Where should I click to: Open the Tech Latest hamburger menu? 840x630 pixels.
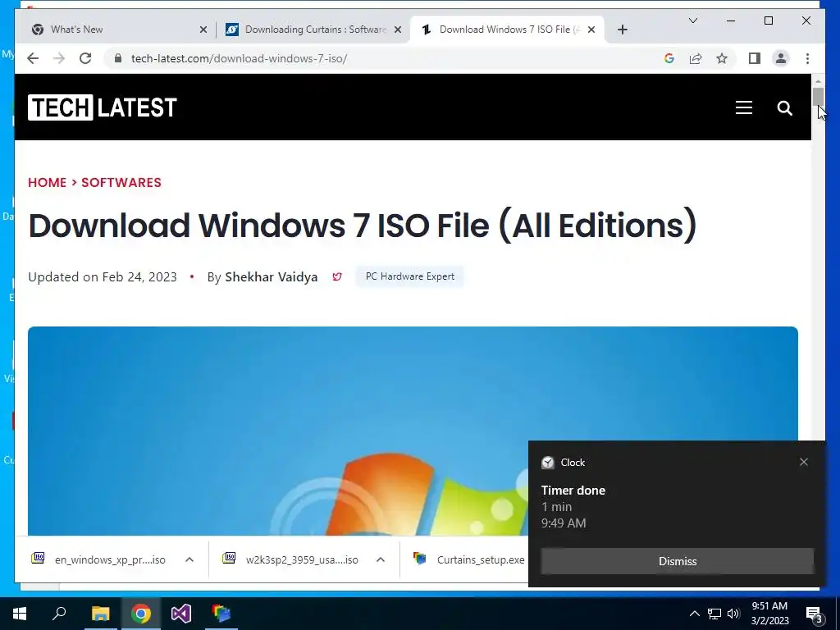(x=743, y=107)
